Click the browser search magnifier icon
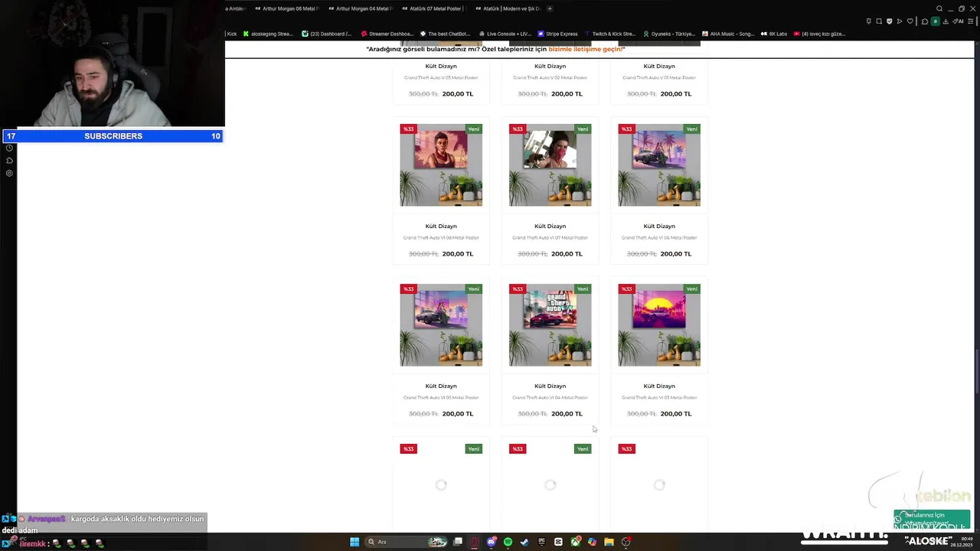Viewport: 980px width, 551px height. click(939, 8)
